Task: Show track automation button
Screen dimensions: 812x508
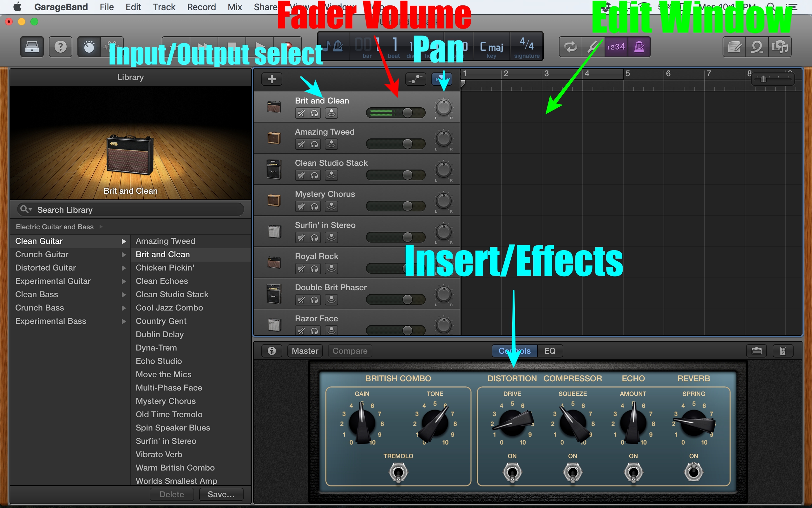Action: 416,79
